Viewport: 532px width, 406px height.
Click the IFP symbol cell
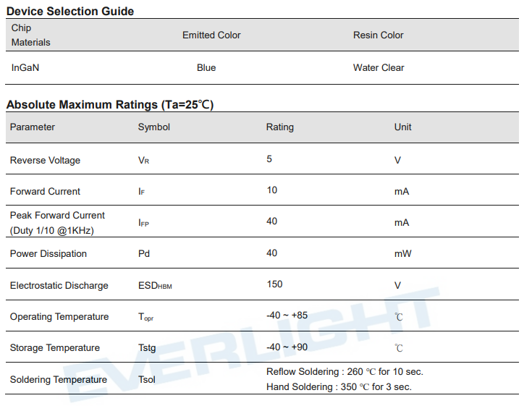point(143,223)
